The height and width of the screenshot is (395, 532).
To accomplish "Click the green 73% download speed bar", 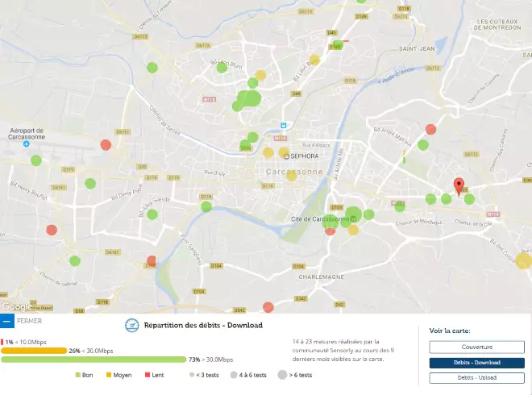I will [94, 360].
